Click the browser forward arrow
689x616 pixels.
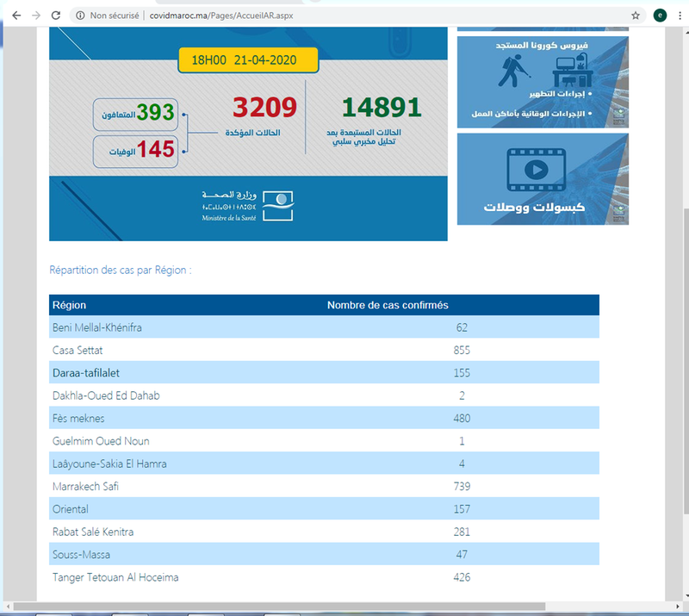35,16
